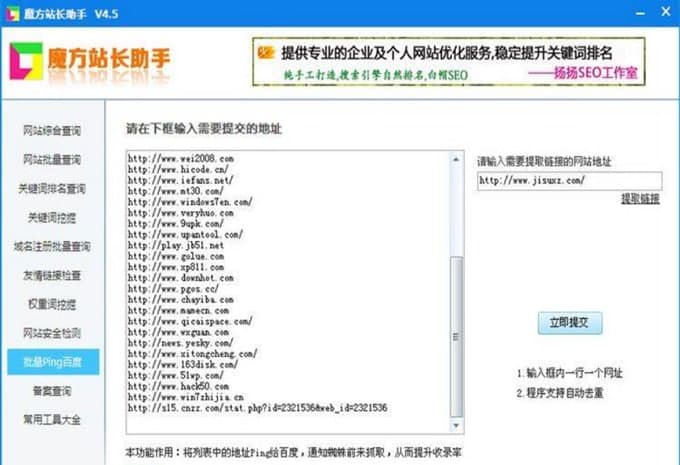Click the 立即提交 button
680x465 pixels.
[x=570, y=323]
